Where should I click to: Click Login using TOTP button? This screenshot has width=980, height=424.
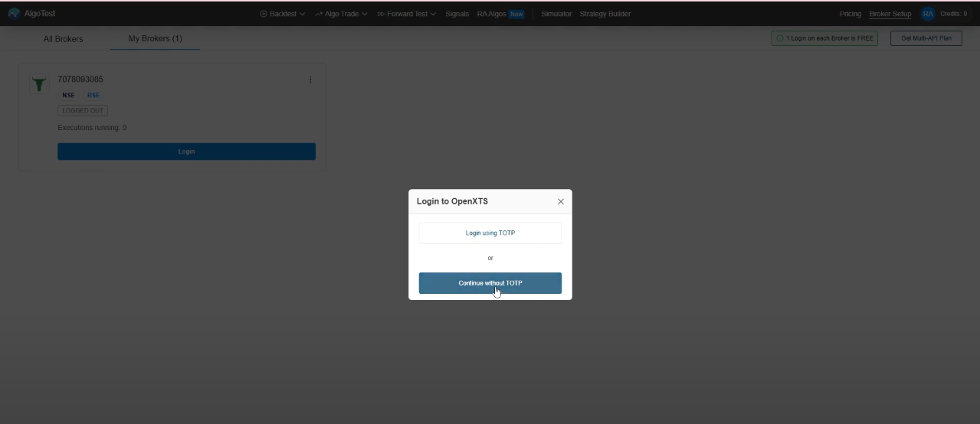[490, 233]
